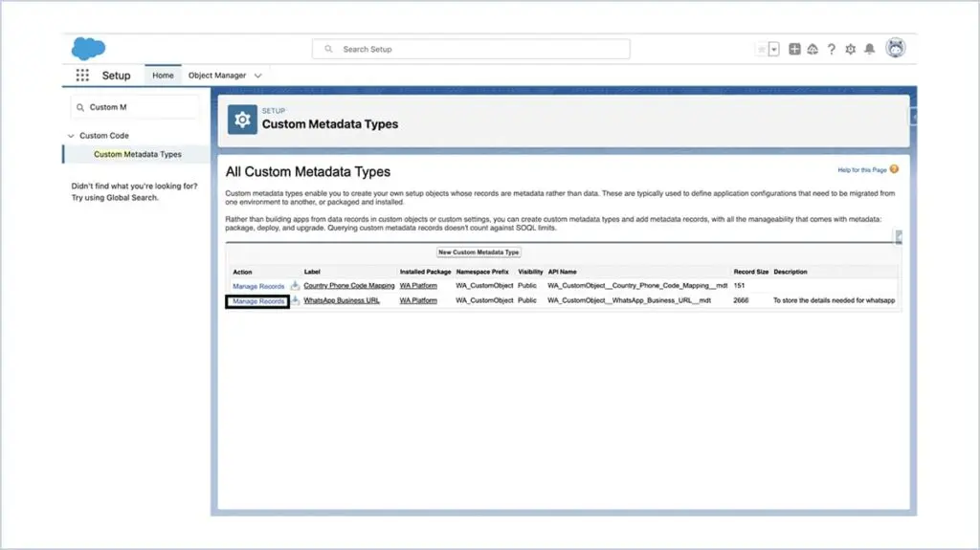The height and width of the screenshot is (550, 980).
Task: Click record size value 2666
Action: point(741,300)
